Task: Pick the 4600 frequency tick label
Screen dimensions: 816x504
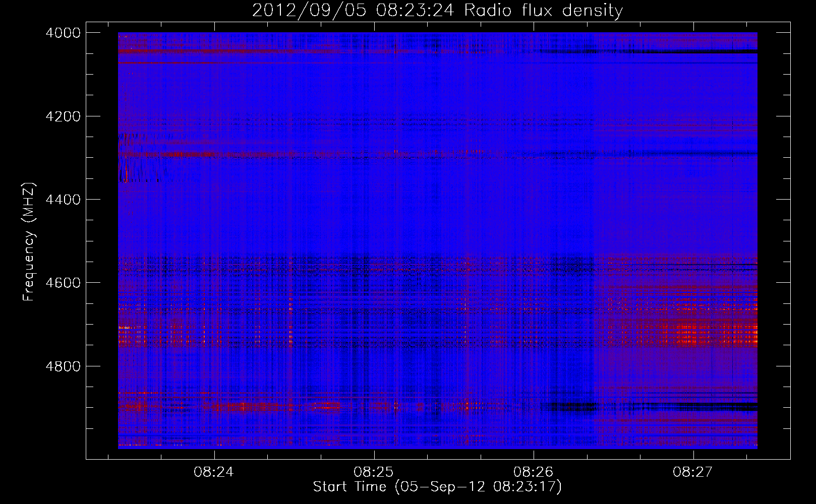Action: (x=63, y=283)
